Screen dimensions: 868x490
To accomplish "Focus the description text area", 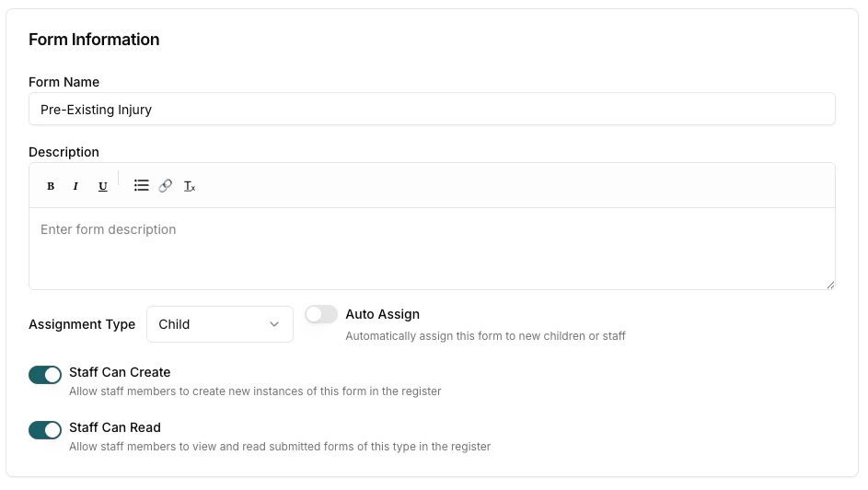I will (432, 248).
